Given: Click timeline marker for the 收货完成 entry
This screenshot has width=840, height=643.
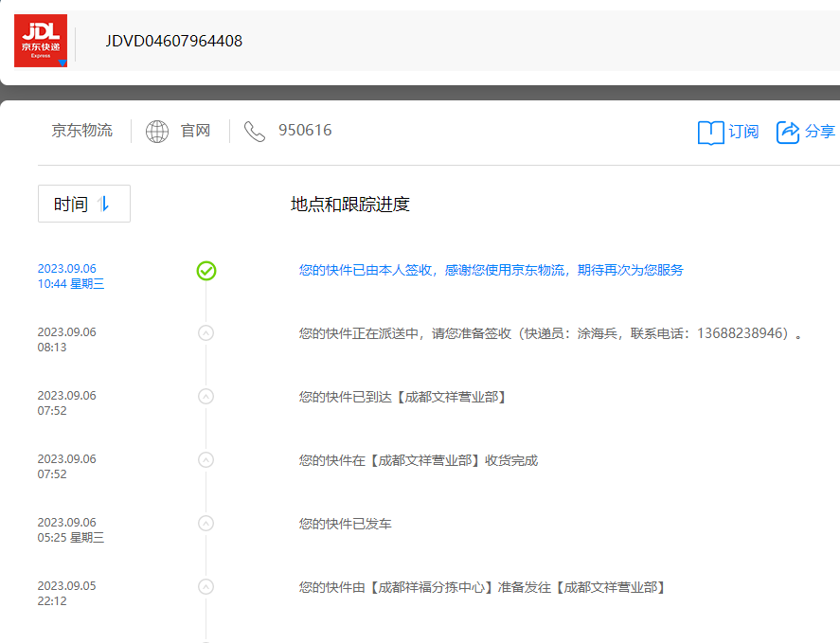Looking at the screenshot, I should pos(206,459).
